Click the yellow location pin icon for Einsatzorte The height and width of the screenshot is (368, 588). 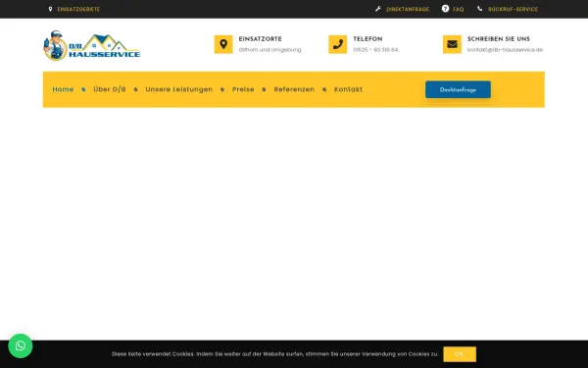223,44
